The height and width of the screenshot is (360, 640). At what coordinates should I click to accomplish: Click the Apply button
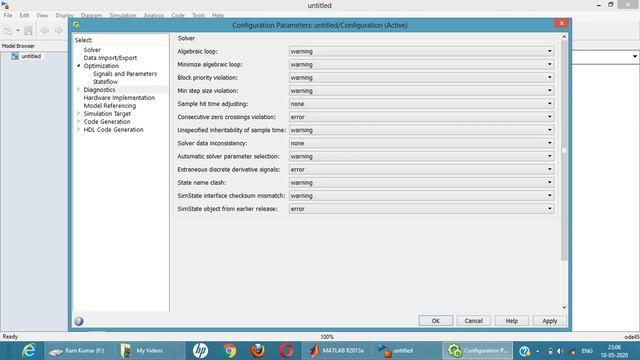(549, 321)
